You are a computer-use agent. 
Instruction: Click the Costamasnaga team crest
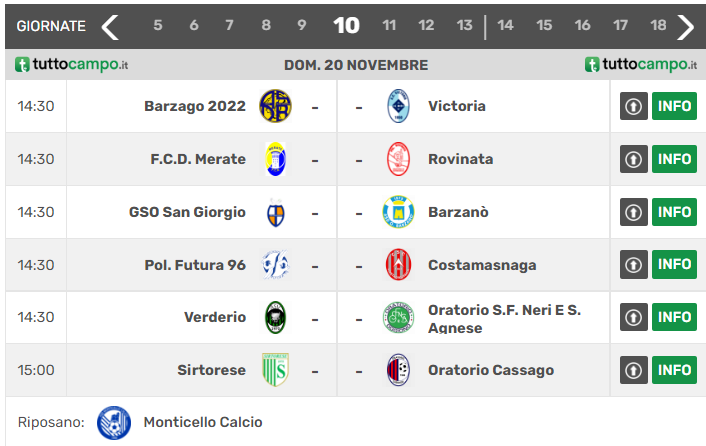pyautogui.click(x=398, y=265)
